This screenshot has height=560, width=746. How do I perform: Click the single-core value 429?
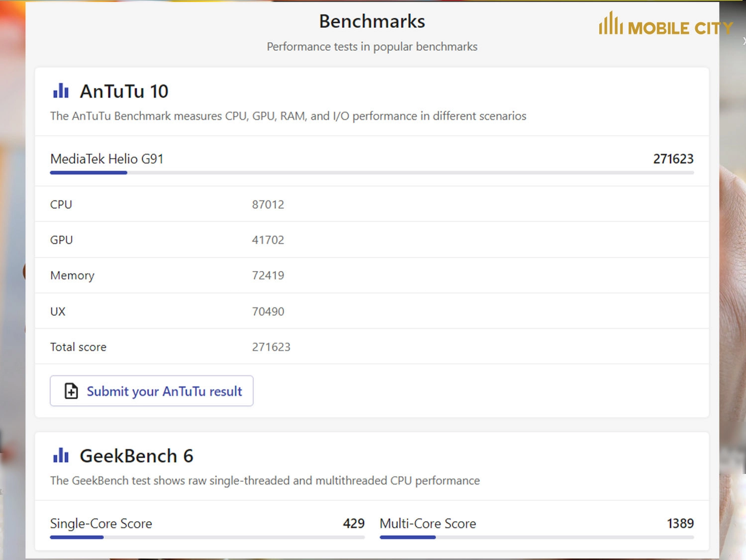pyautogui.click(x=354, y=523)
